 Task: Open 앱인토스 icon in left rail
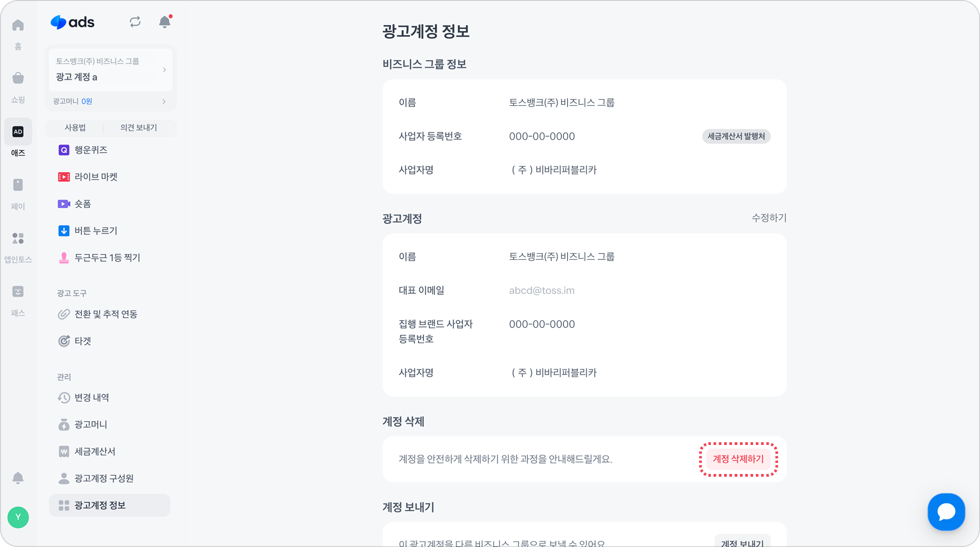pyautogui.click(x=18, y=238)
